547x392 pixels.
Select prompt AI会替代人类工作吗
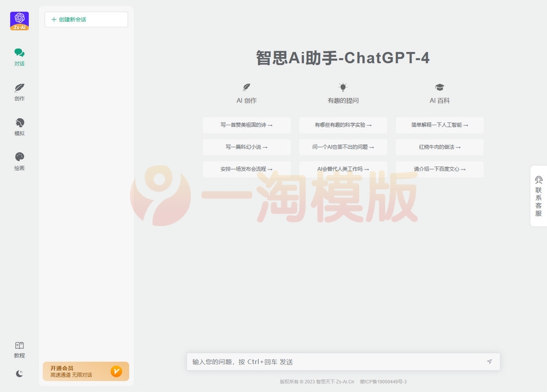[x=343, y=169]
